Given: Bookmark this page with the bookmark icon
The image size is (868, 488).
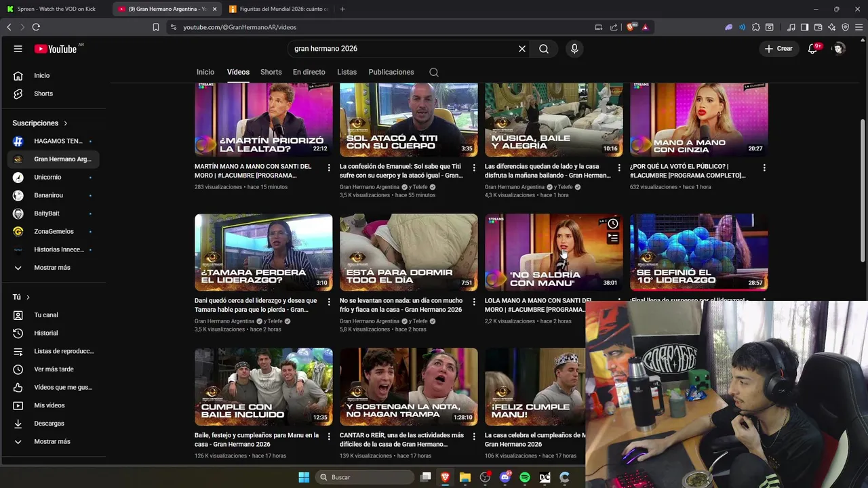Looking at the screenshot, I should click(x=156, y=27).
